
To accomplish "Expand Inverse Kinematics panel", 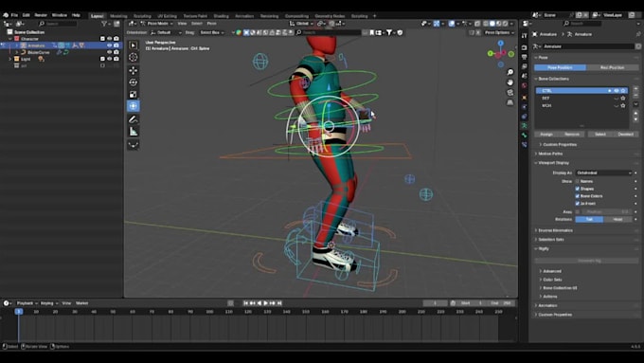I will 555,230.
